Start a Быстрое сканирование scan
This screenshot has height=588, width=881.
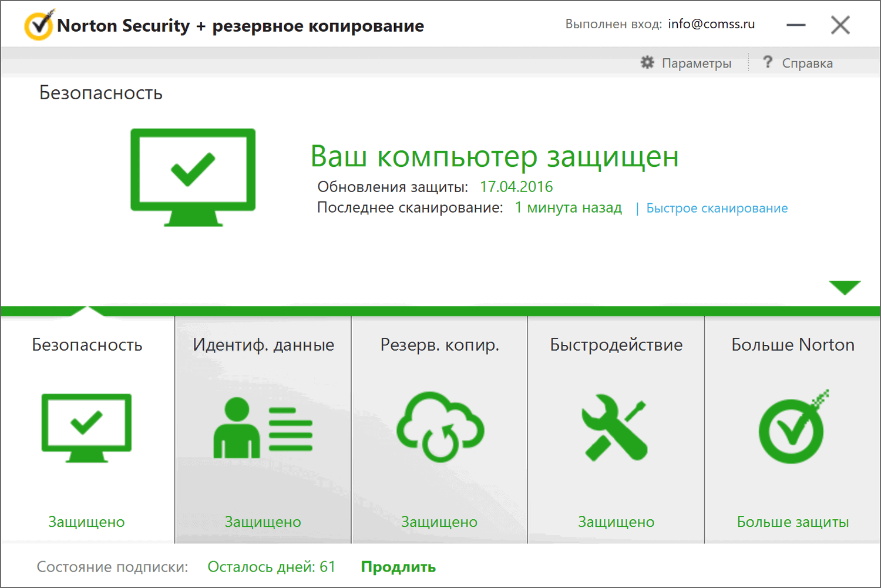pos(717,208)
